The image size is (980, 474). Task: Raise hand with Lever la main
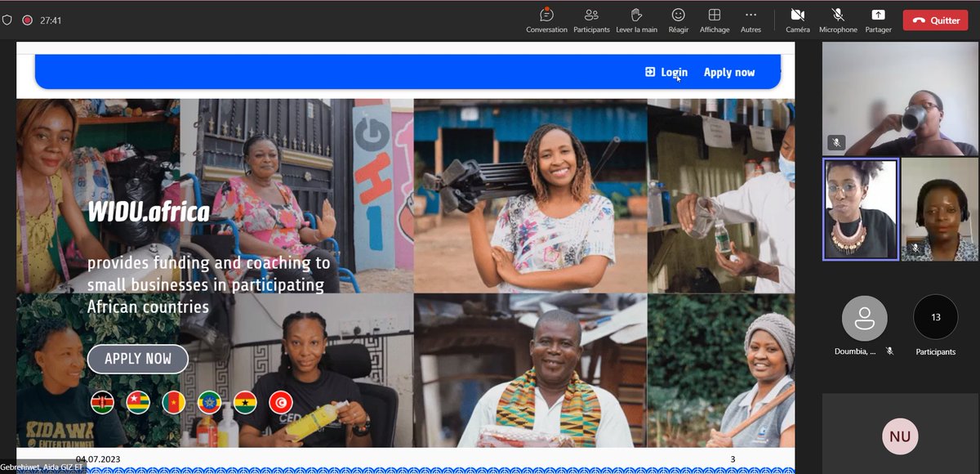coord(636,20)
